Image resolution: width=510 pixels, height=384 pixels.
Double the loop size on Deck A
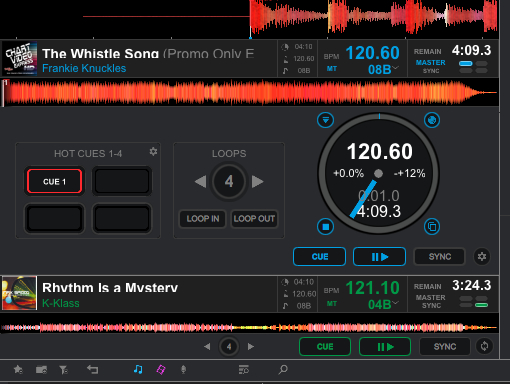click(x=257, y=182)
